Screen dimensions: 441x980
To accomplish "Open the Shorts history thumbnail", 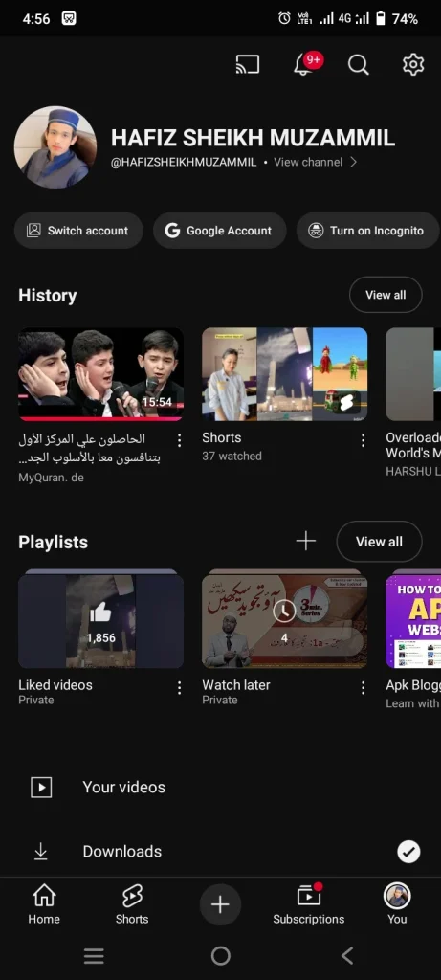I will pos(284,374).
